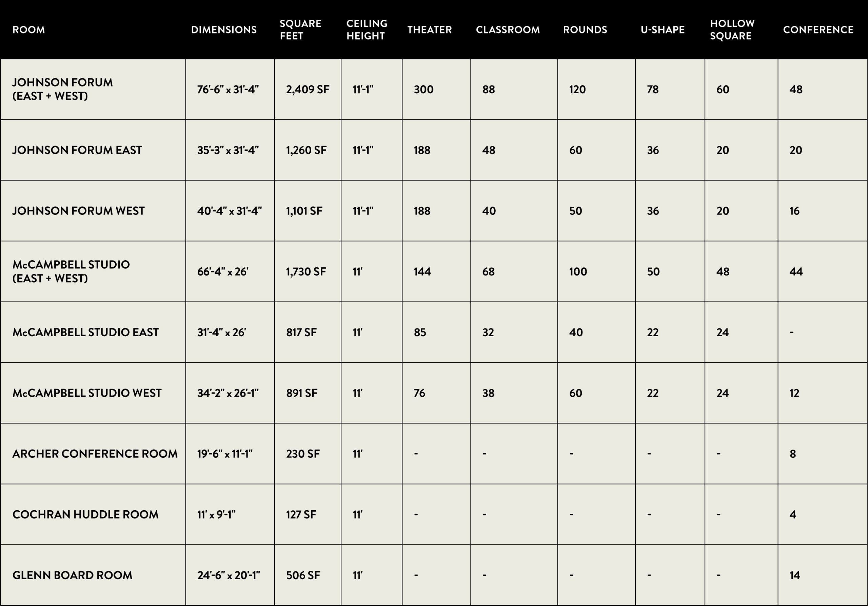Click the Conference column header
Screen dimensions: 868x606
818,30
